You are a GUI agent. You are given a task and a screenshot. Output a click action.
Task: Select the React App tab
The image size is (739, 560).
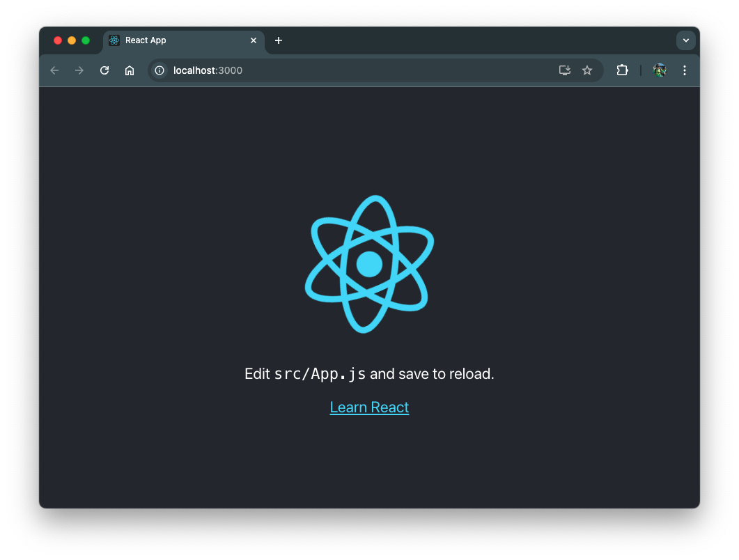click(x=184, y=40)
